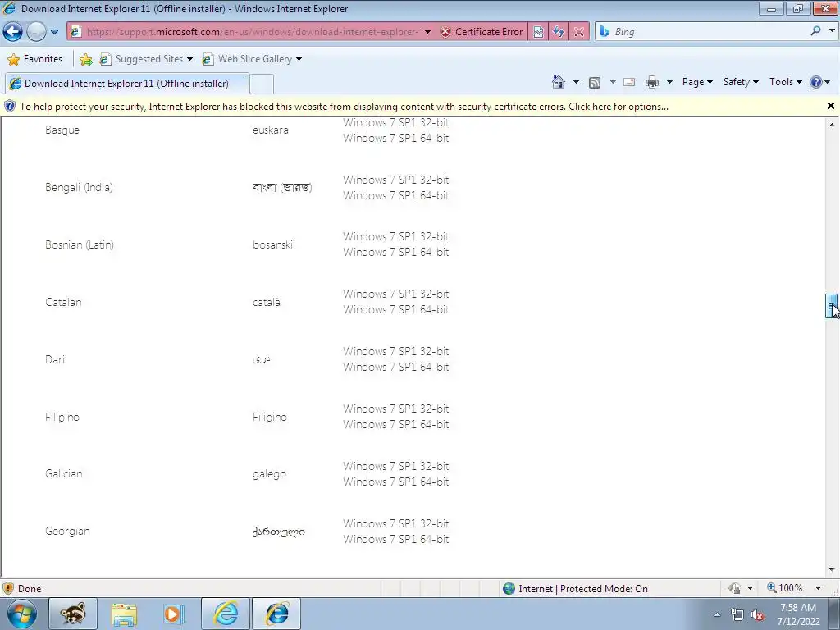840x630 pixels.
Task: Click Dari Windows 7 SP1 64-bit link
Action: (396, 367)
